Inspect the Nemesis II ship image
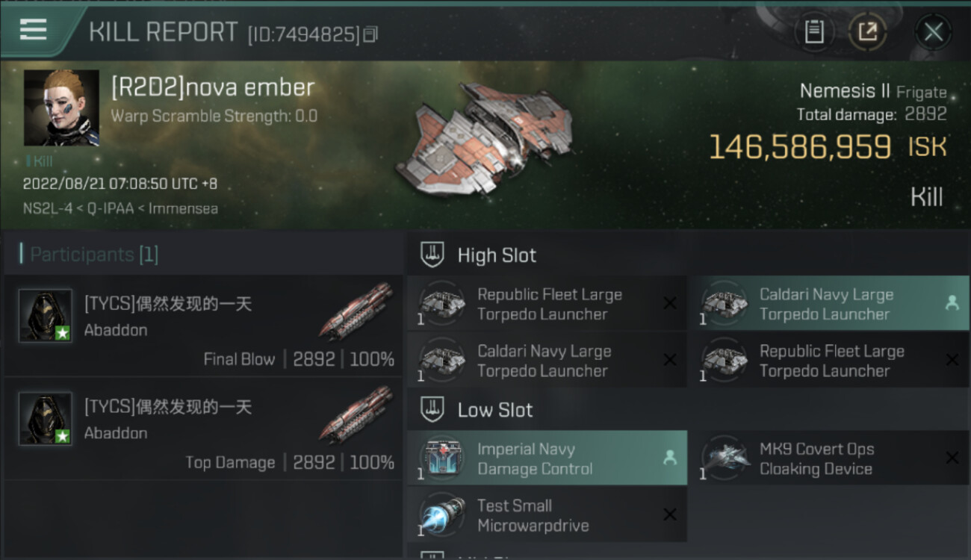The width and height of the screenshot is (971, 560). tap(484, 138)
